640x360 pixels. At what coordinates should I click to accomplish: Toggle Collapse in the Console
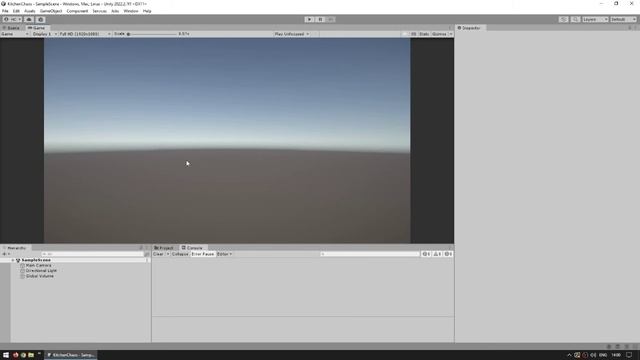[180, 254]
